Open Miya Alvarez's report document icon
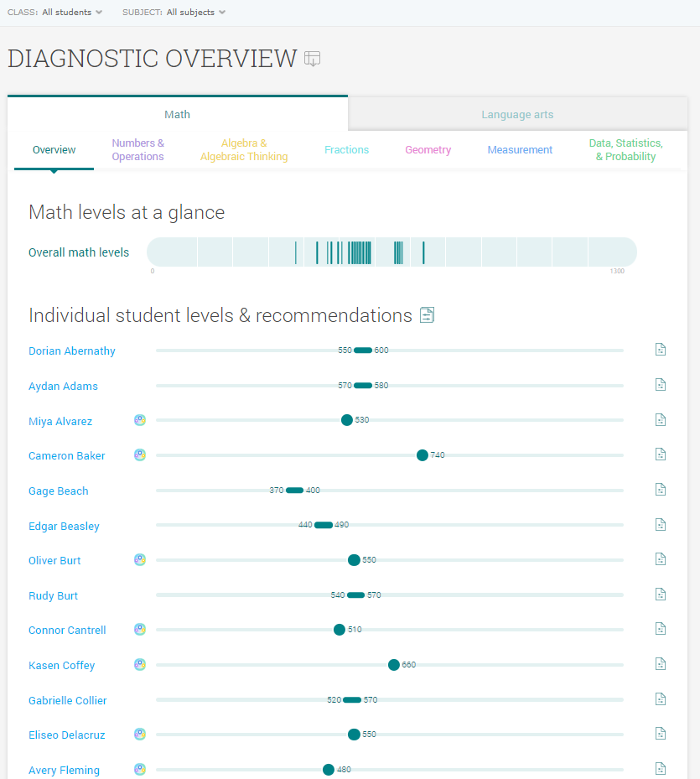This screenshot has width=700, height=779. click(661, 420)
